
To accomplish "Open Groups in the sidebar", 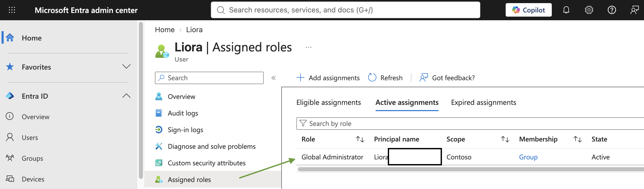I will [32, 158].
